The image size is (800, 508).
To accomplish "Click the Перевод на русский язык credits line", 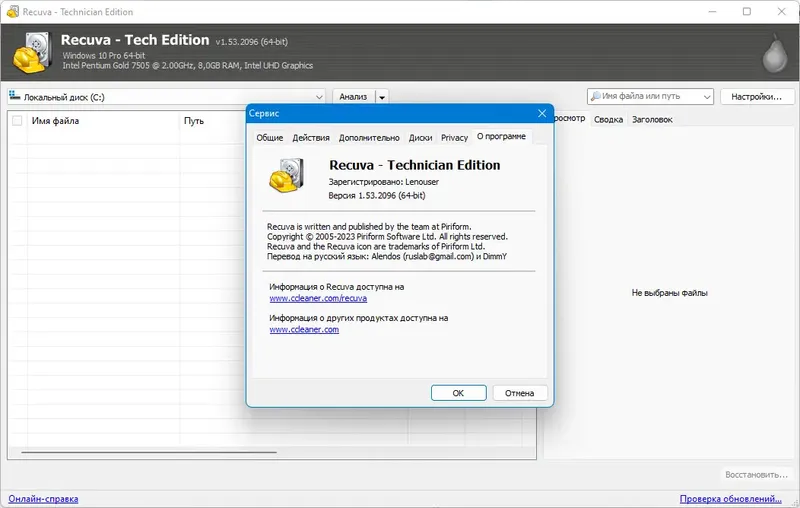I will point(387,256).
